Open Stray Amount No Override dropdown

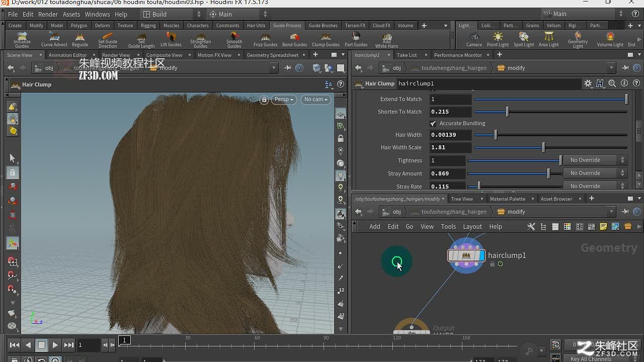coord(597,173)
